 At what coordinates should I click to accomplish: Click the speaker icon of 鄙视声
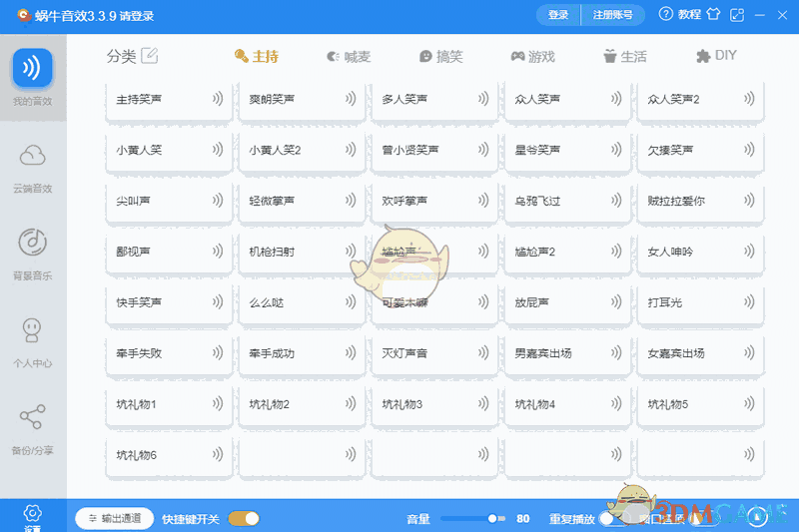coord(218,251)
